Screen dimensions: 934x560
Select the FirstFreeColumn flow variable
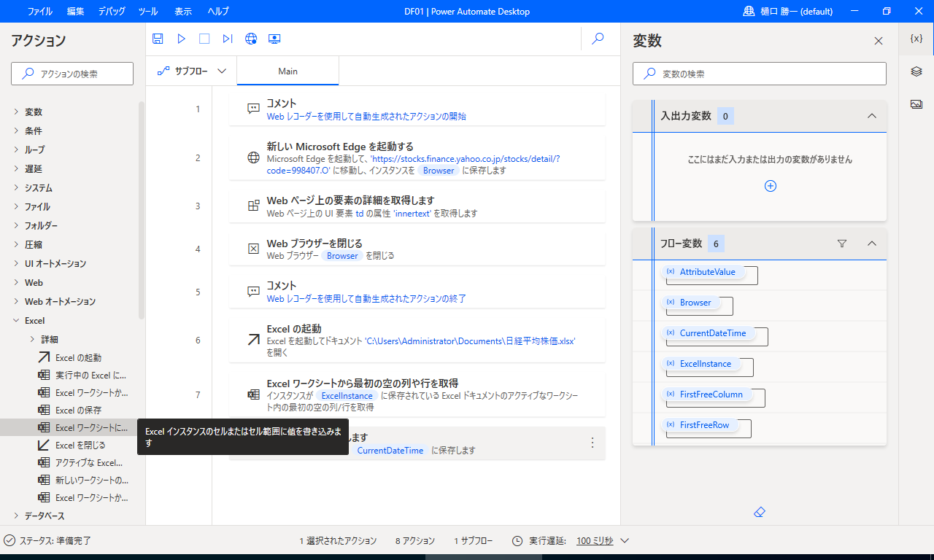click(707, 394)
